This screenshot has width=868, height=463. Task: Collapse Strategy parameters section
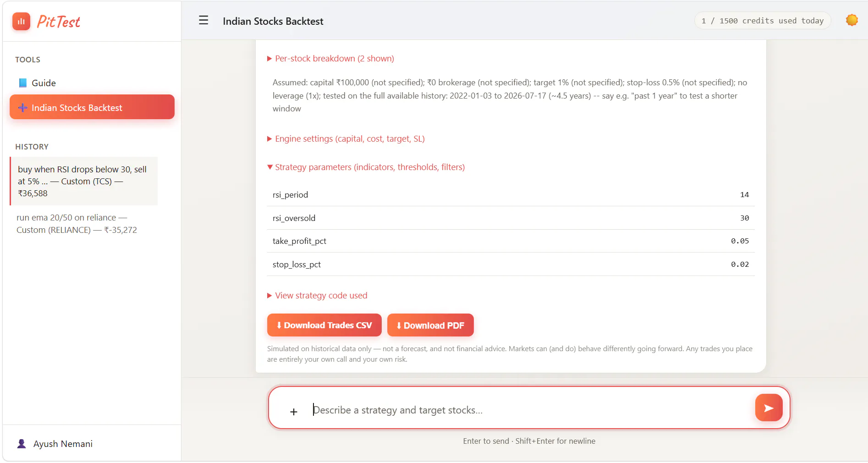(x=366, y=167)
